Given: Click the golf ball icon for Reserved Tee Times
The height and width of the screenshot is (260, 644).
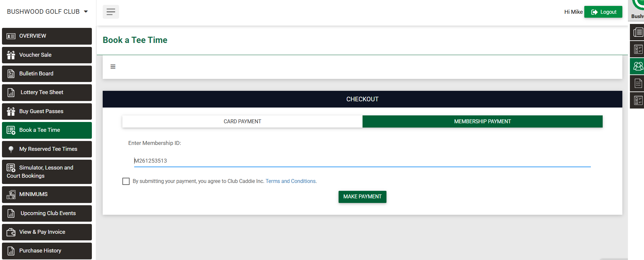Looking at the screenshot, I should click(11, 149).
